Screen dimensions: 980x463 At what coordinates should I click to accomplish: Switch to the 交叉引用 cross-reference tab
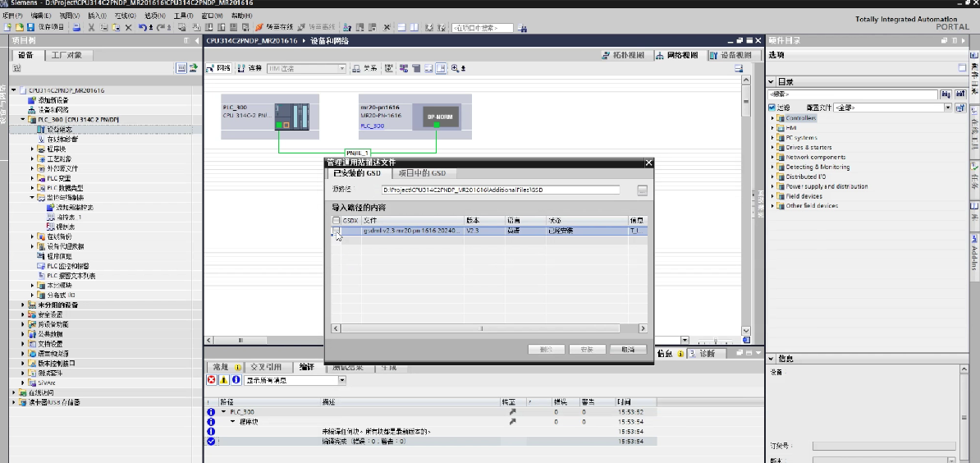[x=266, y=368]
